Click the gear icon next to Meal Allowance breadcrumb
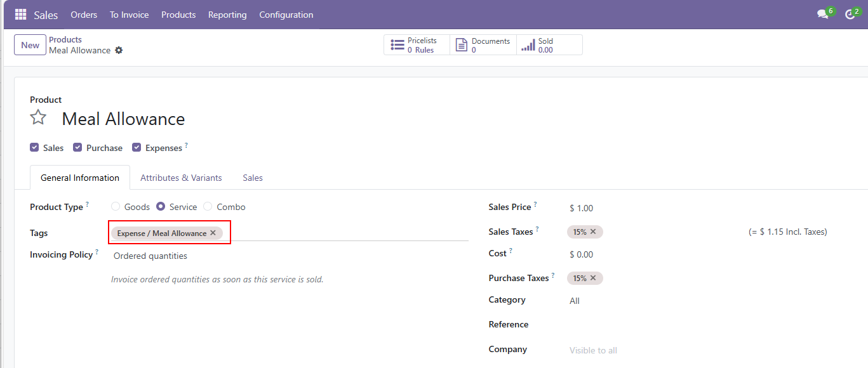The width and height of the screenshot is (868, 368). tap(119, 50)
